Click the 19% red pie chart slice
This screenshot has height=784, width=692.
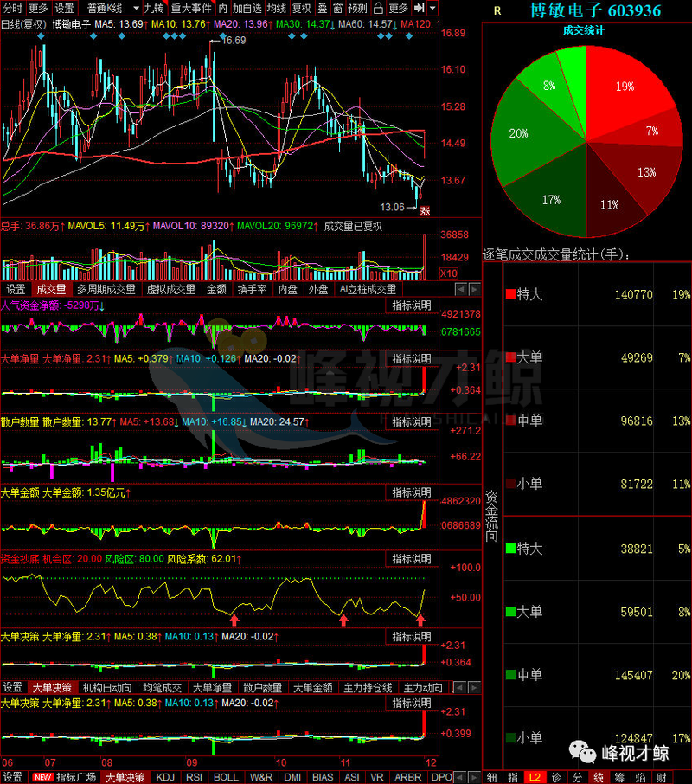click(x=624, y=86)
